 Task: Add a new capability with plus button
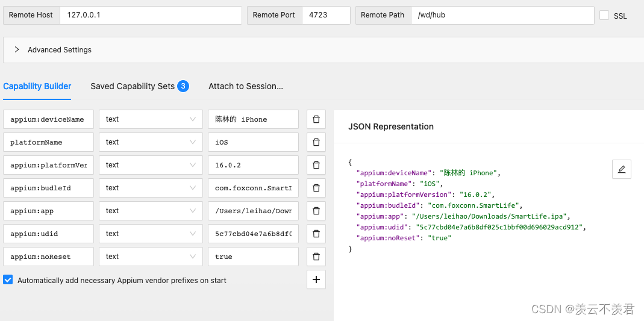[x=316, y=279]
